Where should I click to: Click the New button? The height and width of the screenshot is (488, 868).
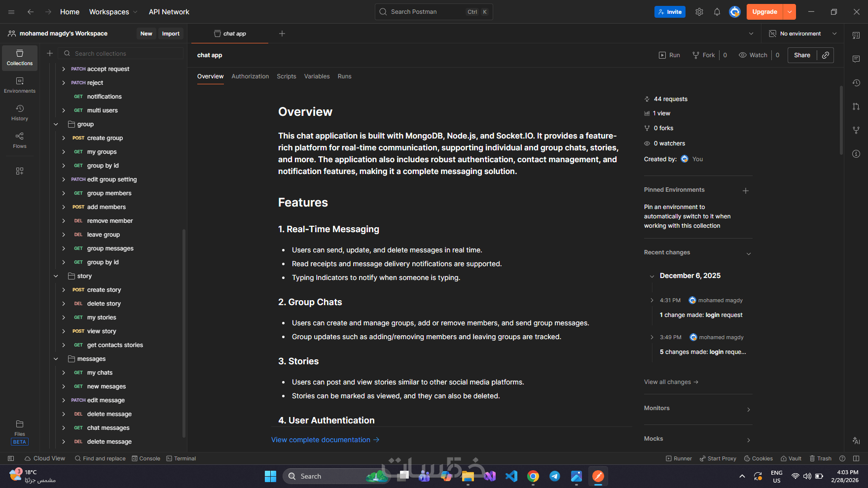[x=146, y=34]
